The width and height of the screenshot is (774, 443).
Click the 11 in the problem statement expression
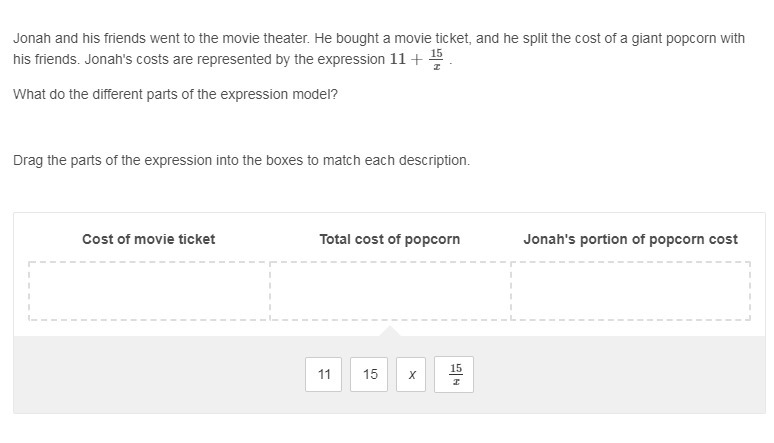pos(398,59)
